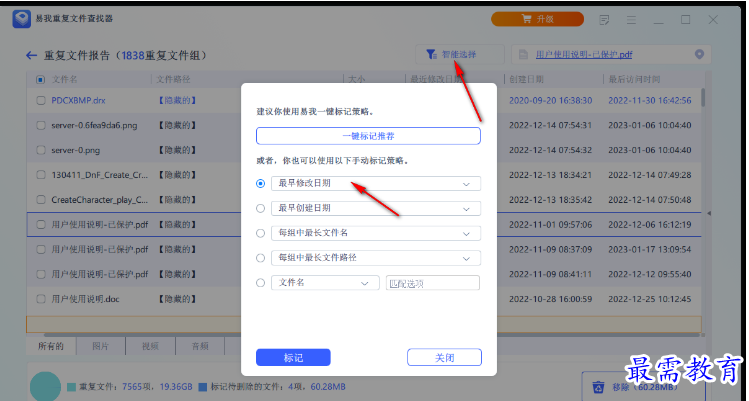Check the PDCXBMP.drx file checkbox
The width and height of the screenshot is (749, 401).
click(41, 100)
